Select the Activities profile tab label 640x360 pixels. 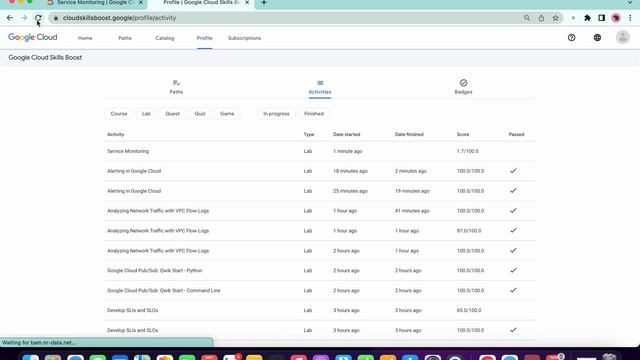pos(320,92)
